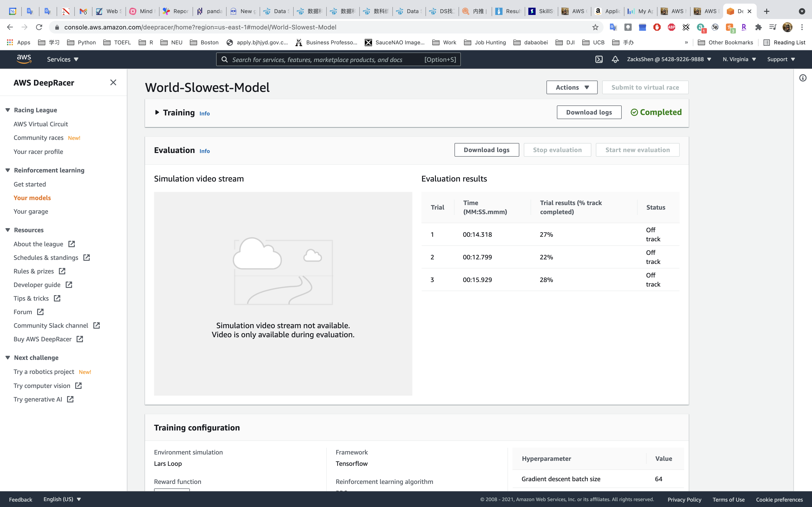This screenshot has width=812, height=507.
Task: Expand the Training section
Action: click(x=157, y=113)
